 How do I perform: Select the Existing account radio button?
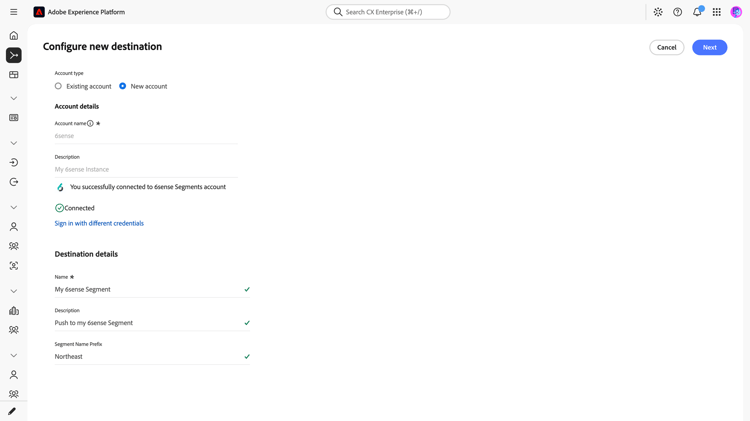click(58, 86)
